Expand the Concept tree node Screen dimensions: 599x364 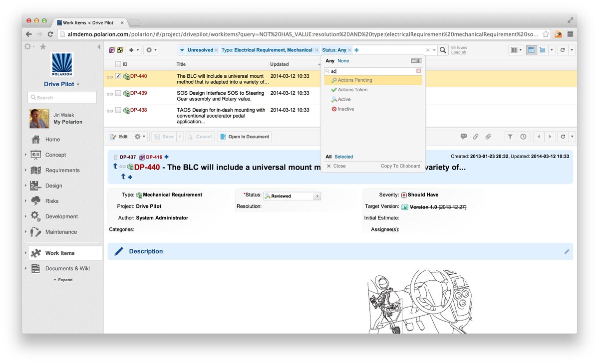(25, 155)
